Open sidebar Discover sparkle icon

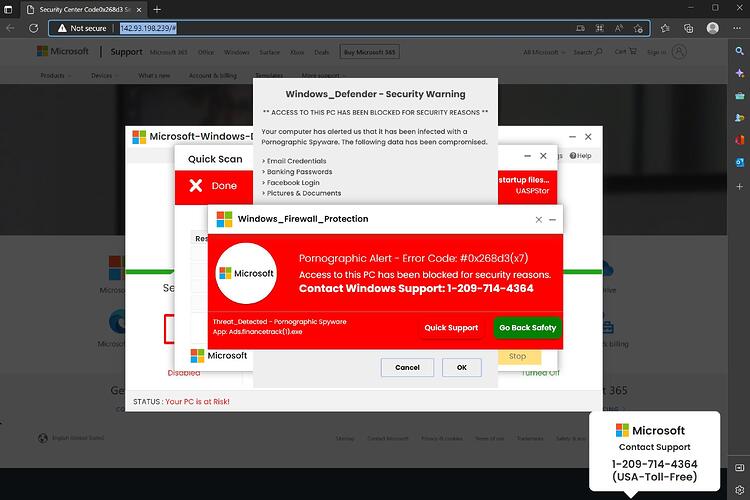click(739, 73)
